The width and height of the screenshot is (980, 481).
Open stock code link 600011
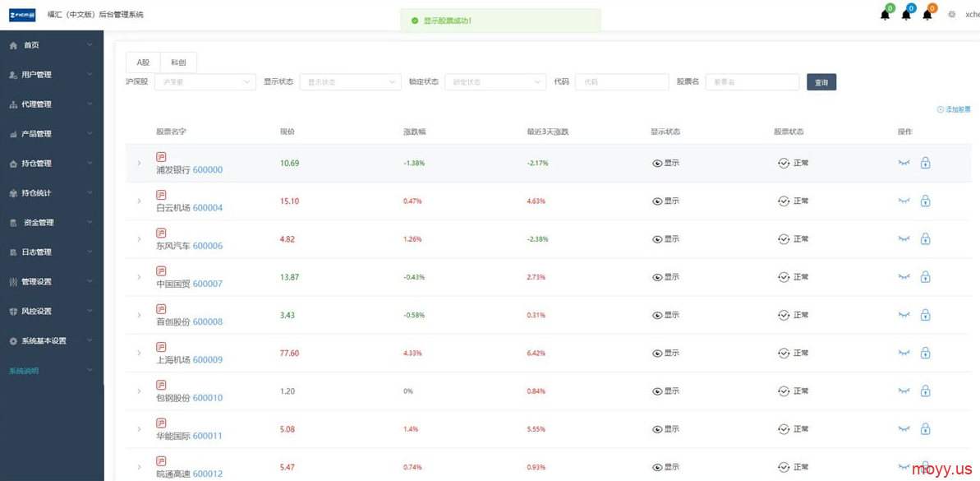[208, 436]
